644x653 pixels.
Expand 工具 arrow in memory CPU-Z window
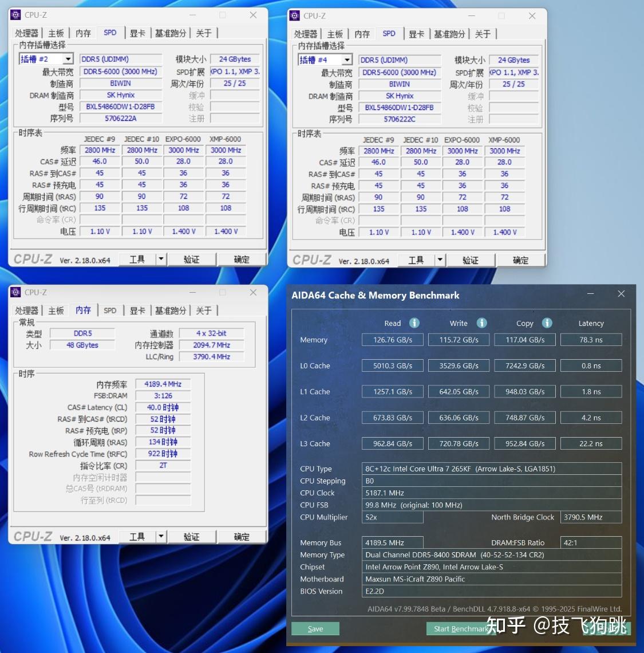click(161, 536)
